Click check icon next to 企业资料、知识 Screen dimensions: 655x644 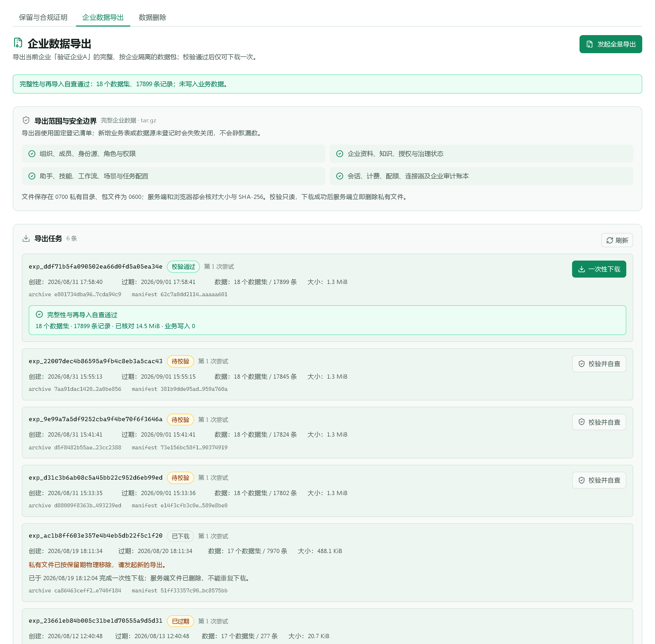coord(340,154)
